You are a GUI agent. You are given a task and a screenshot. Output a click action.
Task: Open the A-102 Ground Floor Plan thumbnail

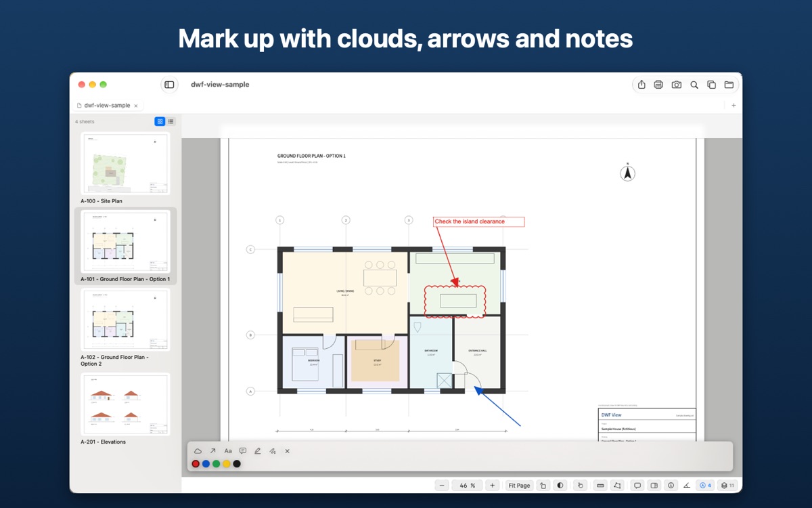[x=125, y=320]
